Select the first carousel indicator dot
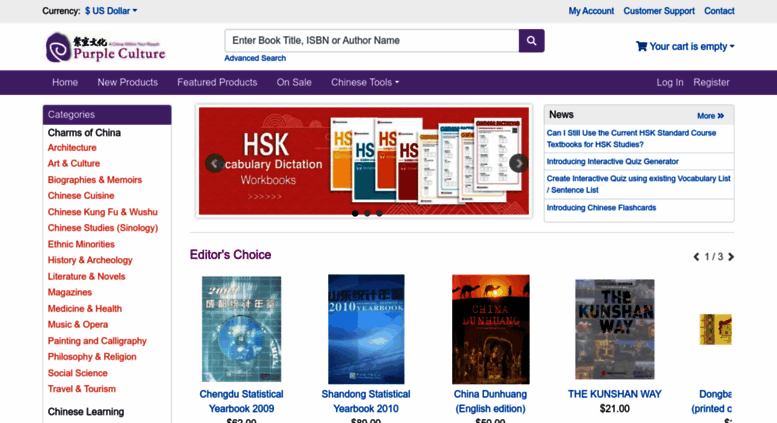777x423 pixels. point(355,213)
